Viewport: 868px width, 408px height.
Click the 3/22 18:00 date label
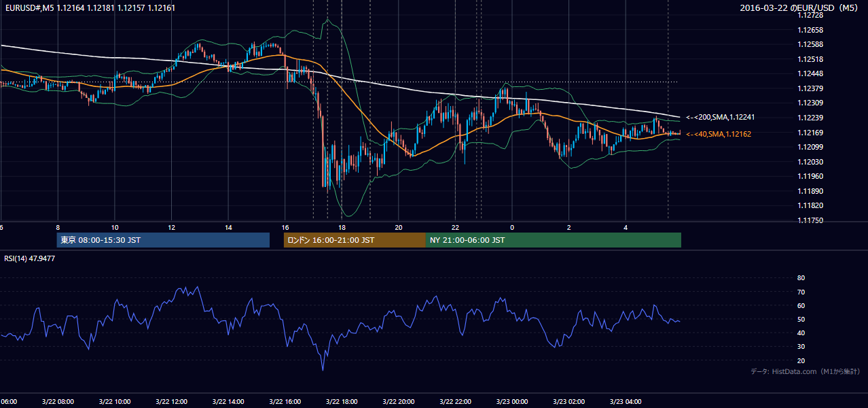tap(342, 402)
